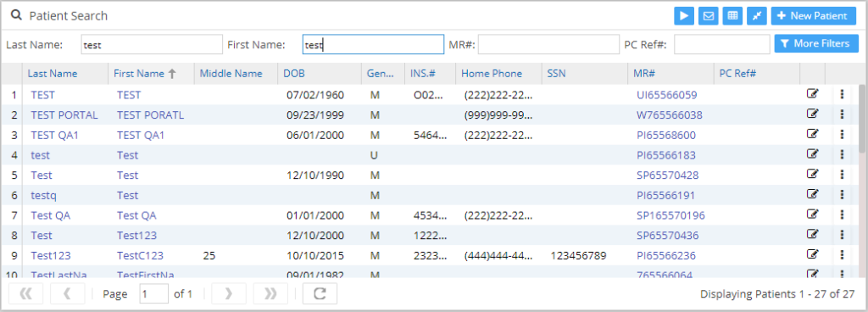Edit patient with MR# PI65566183
This screenshot has height=312, width=868.
812,154
